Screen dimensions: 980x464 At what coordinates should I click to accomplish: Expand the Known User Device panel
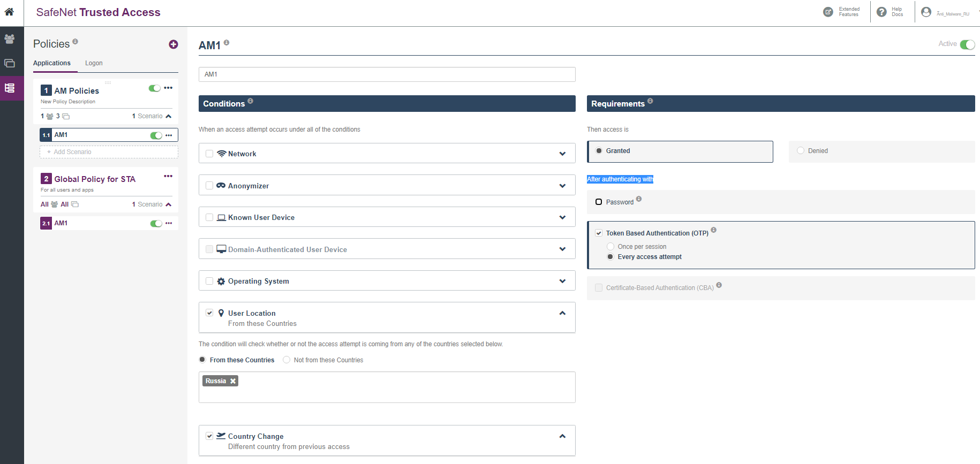click(562, 218)
